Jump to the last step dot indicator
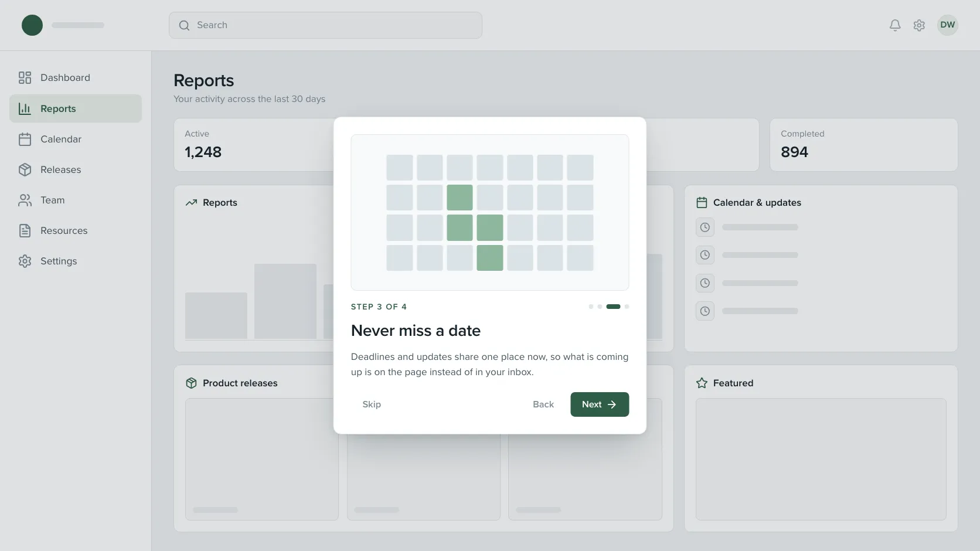The image size is (980, 551). click(627, 307)
